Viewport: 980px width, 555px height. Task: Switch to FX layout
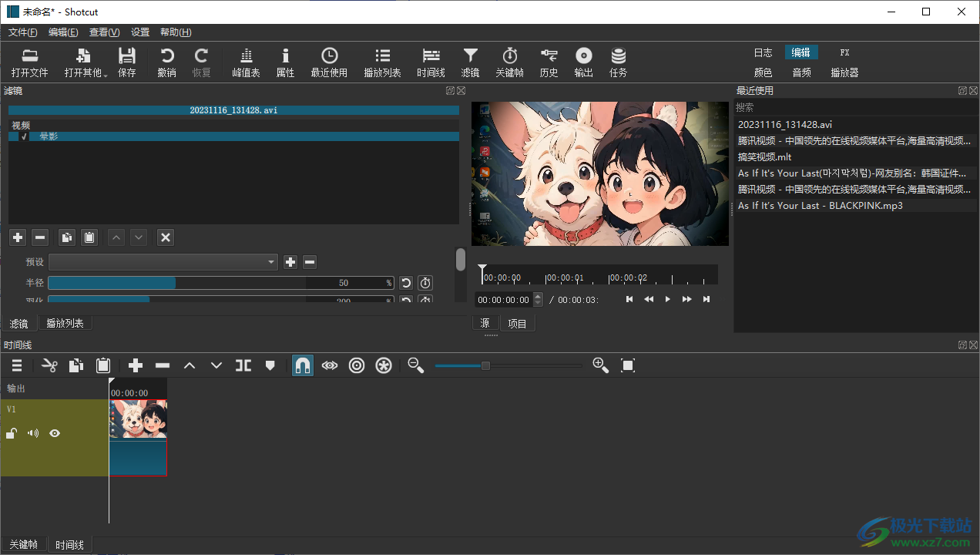(844, 52)
